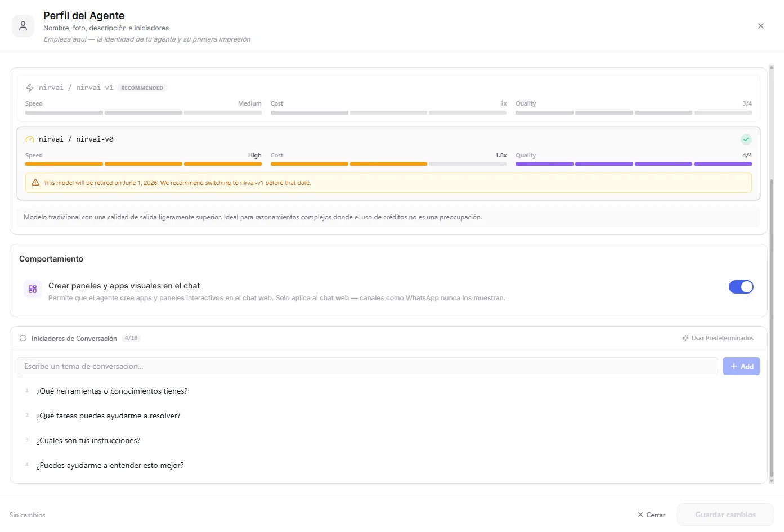Toggle Crear paneles y apps visuales switch
Screen dimensions: 784x532
coord(741,287)
